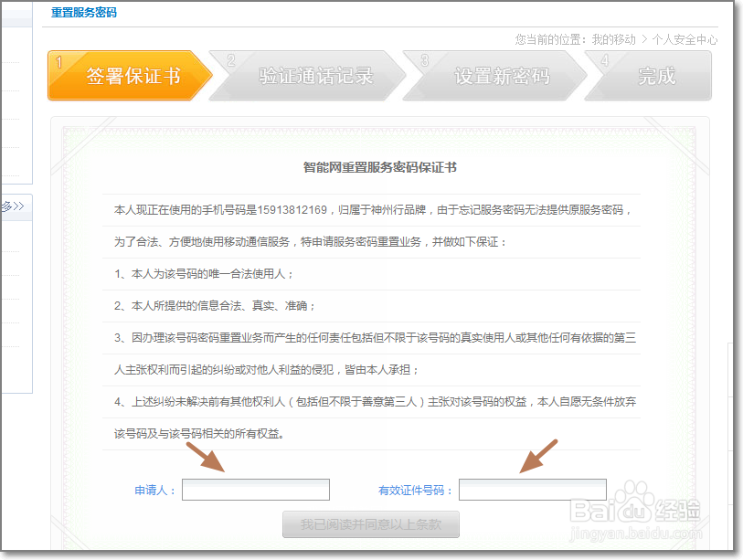Open the 更多>> link in left sidebar
This screenshot has width=743, height=560.
tap(11, 207)
